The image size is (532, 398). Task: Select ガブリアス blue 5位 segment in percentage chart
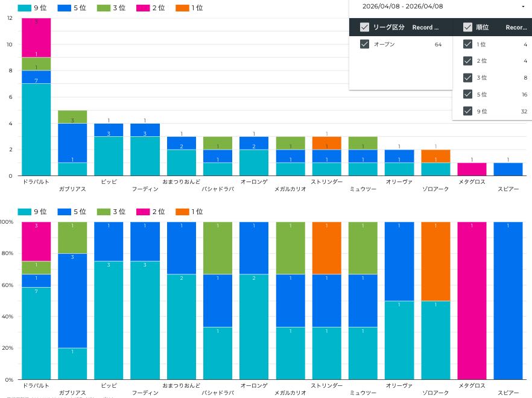click(72, 300)
